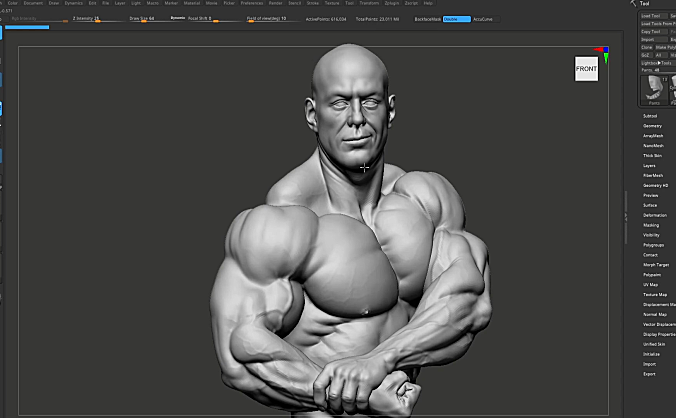Click the right tray divider handle
This screenshot has width=676, height=418.
point(626,218)
